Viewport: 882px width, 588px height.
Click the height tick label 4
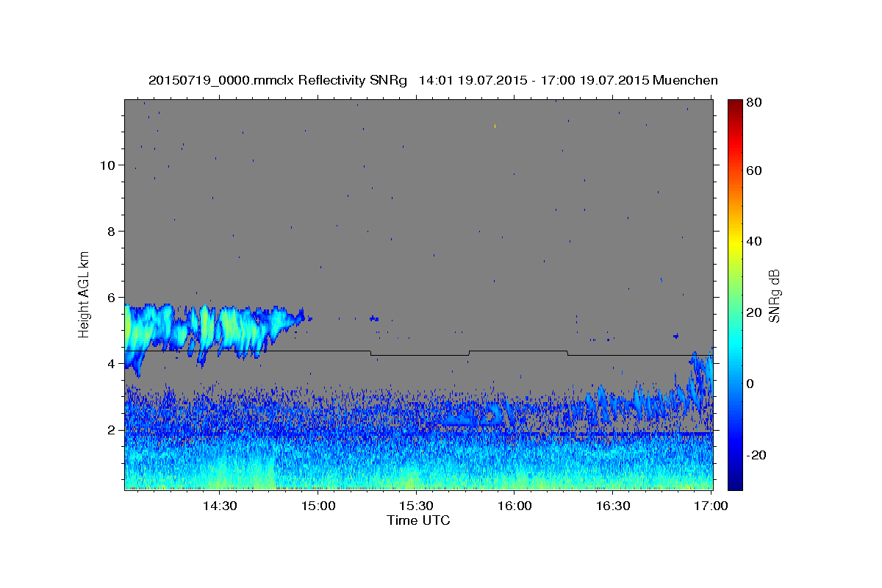coord(110,364)
